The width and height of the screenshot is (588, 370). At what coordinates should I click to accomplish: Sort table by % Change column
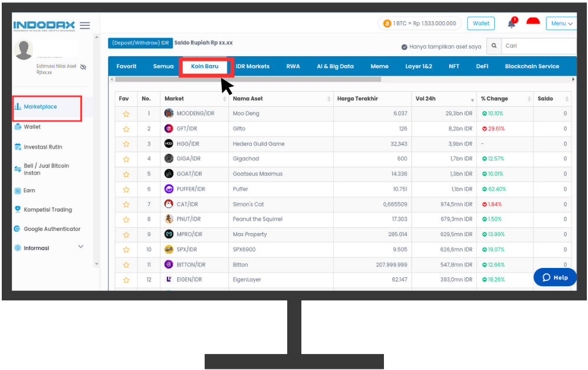[529, 99]
